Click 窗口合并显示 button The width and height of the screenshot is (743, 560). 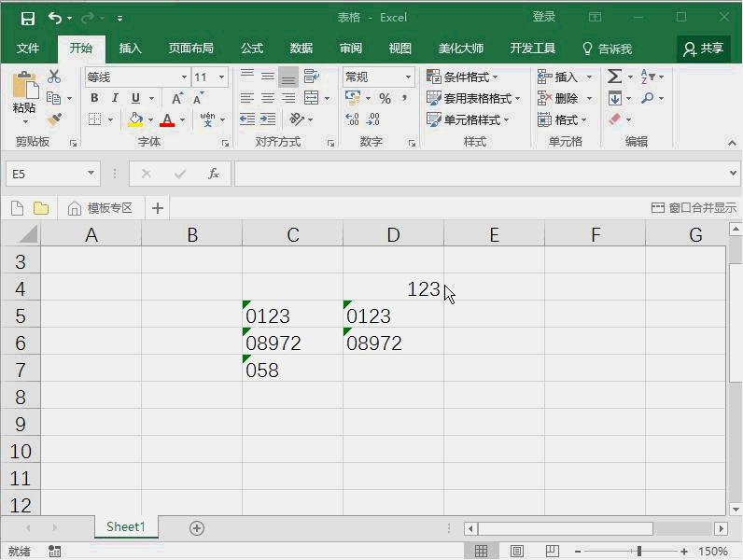694,207
